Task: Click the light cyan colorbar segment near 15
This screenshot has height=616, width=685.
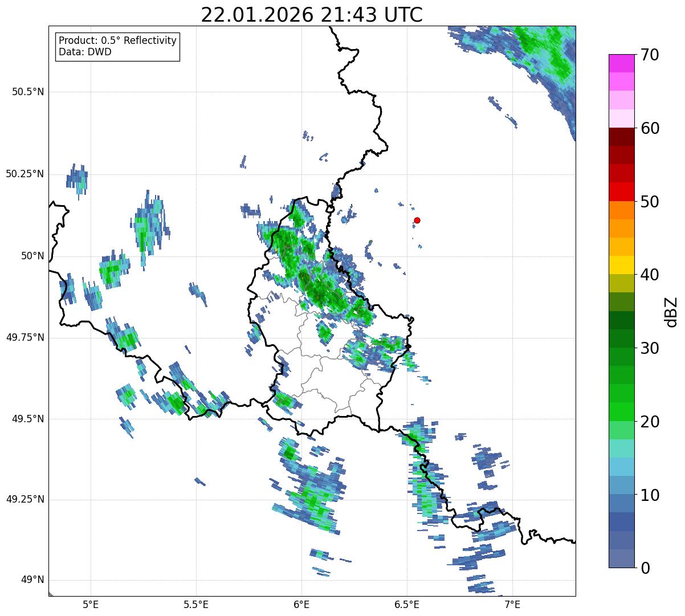Action: [x=622, y=449]
